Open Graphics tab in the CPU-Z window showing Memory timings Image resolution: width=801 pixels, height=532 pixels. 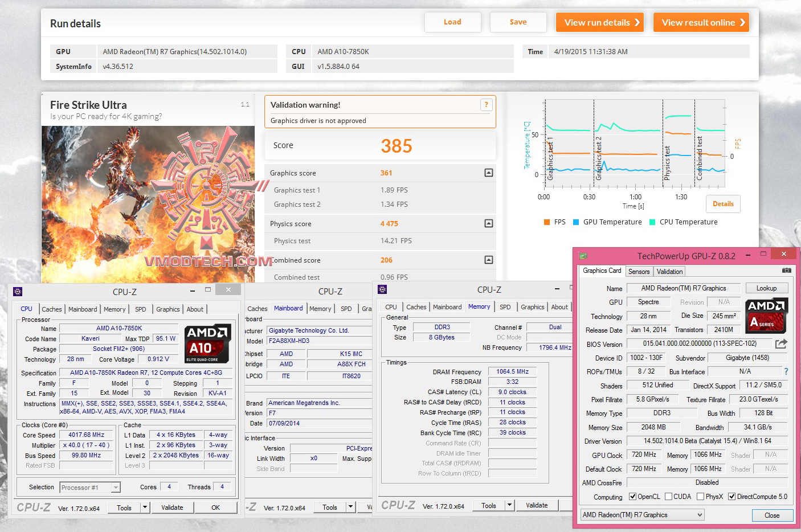click(533, 307)
